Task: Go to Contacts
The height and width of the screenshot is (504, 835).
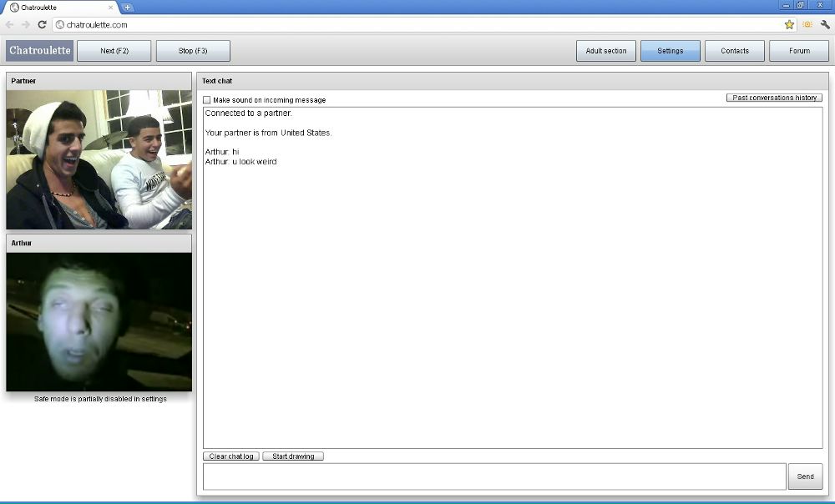Action: (x=735, y=51)
